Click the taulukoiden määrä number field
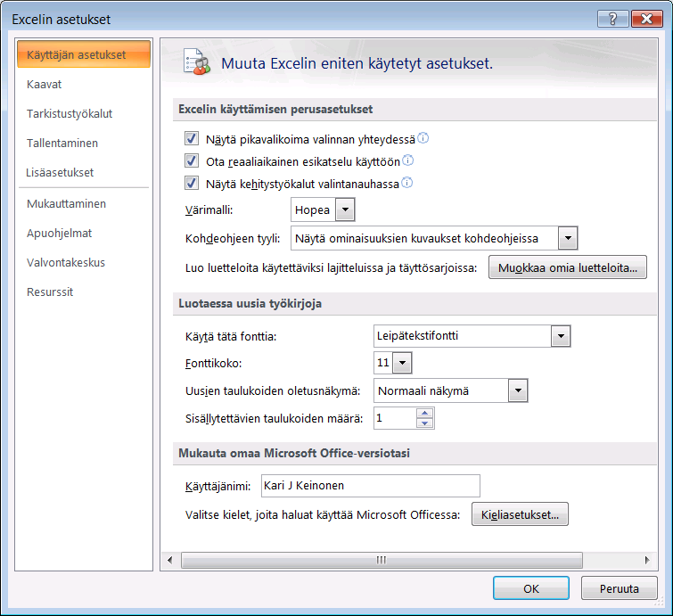 click(395, 418)
